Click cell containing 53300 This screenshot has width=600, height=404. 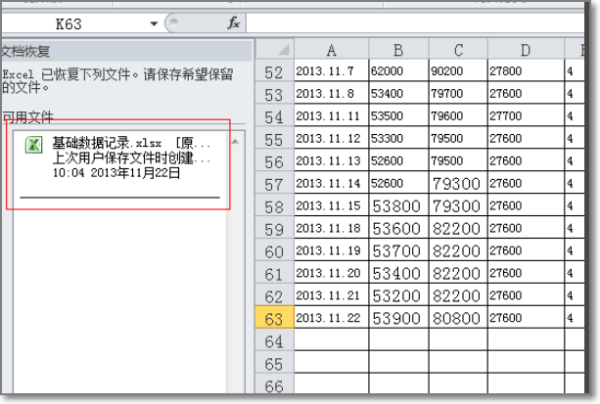[x=398, y=138]
